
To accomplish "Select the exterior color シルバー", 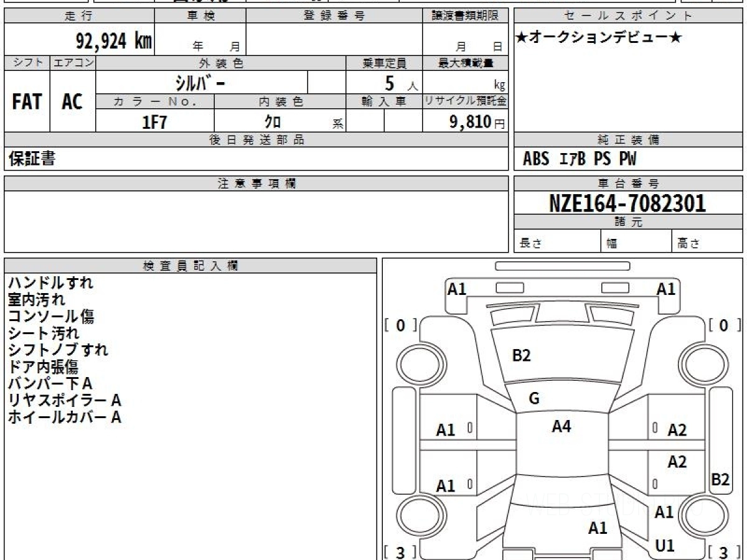I will pyautogui.click(x=201, y=83).
